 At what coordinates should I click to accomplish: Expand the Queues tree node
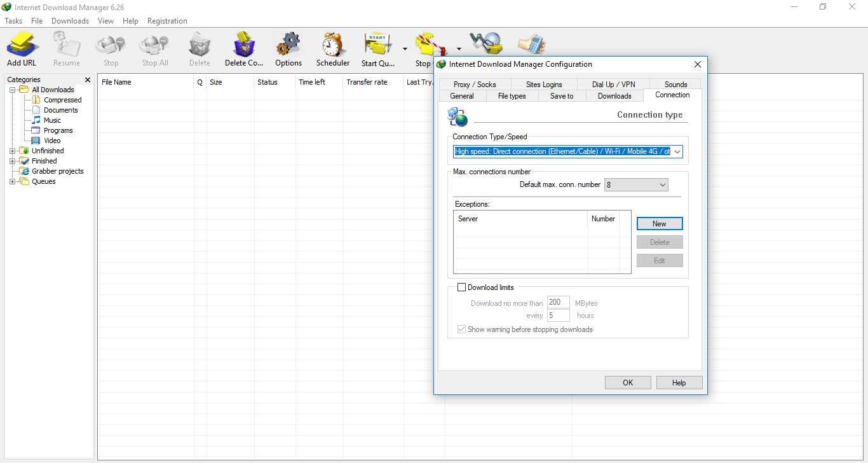13,181
